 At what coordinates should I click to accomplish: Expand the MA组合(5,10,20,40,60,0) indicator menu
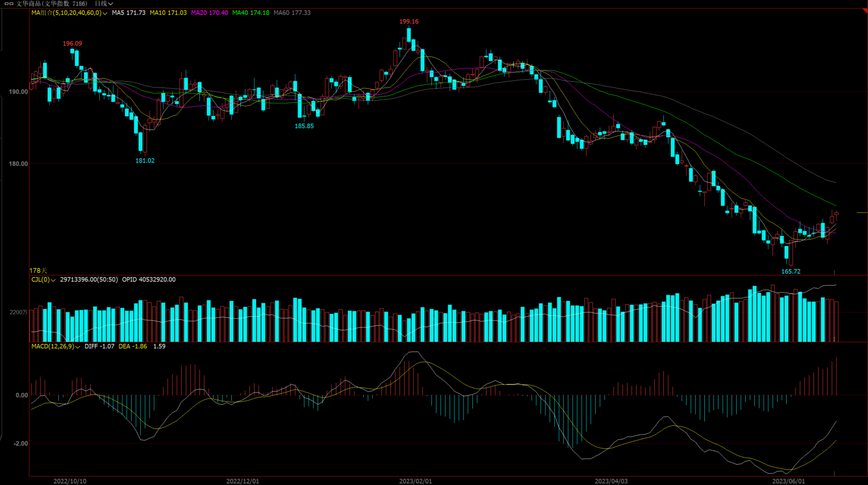coord(69,13)
